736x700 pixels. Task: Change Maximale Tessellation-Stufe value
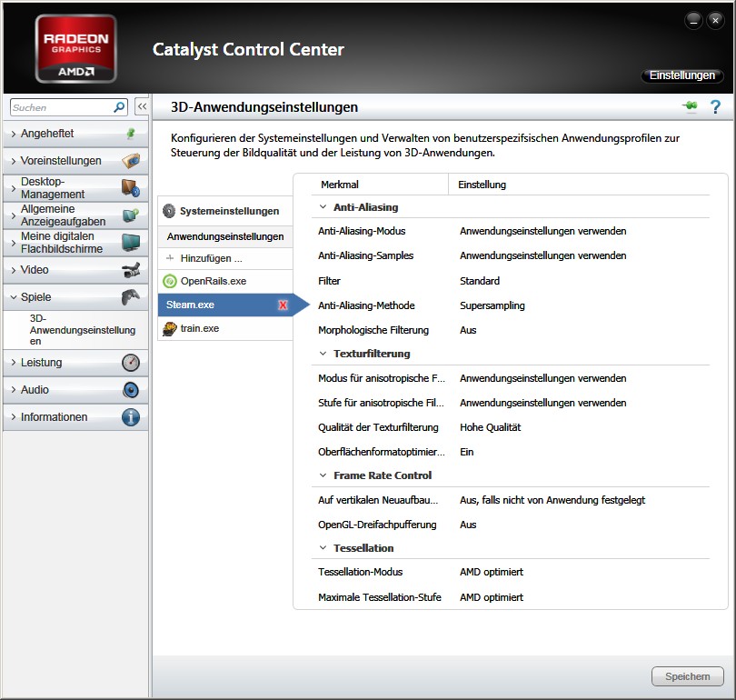coord(492,597)
